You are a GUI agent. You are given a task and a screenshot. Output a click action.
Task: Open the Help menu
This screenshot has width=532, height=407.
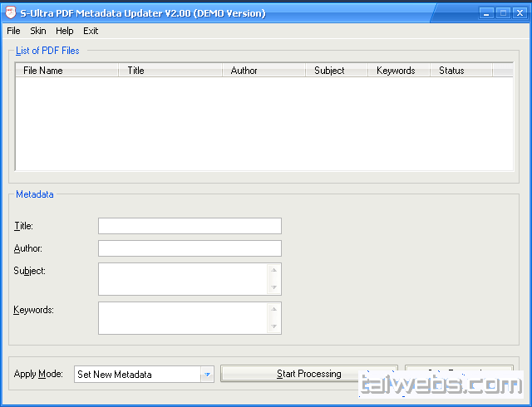[x=65, y=31]
